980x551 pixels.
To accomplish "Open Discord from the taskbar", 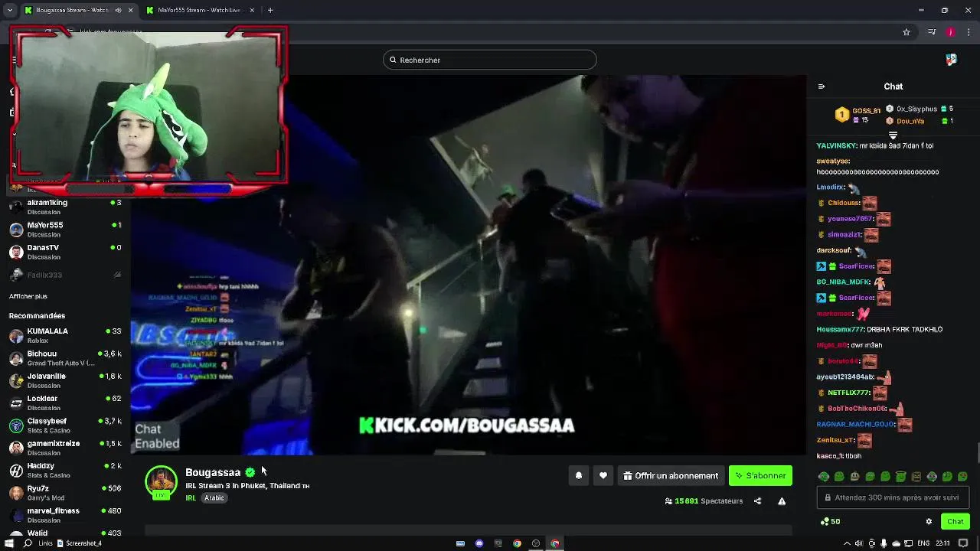I will 479,543.
